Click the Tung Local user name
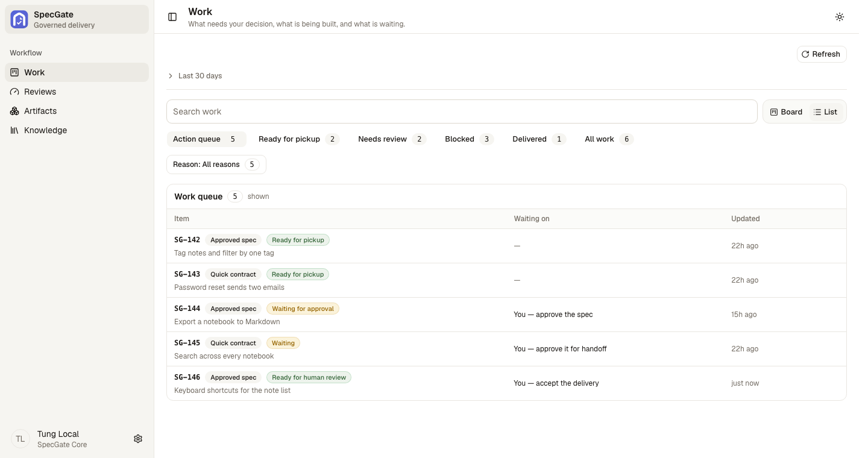 (58, 434)
